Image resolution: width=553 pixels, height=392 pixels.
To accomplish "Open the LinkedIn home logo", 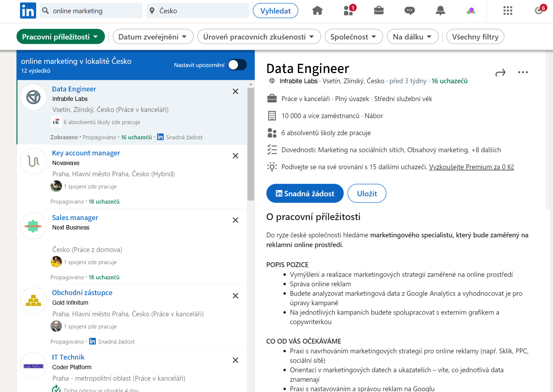I will [28, 11].
